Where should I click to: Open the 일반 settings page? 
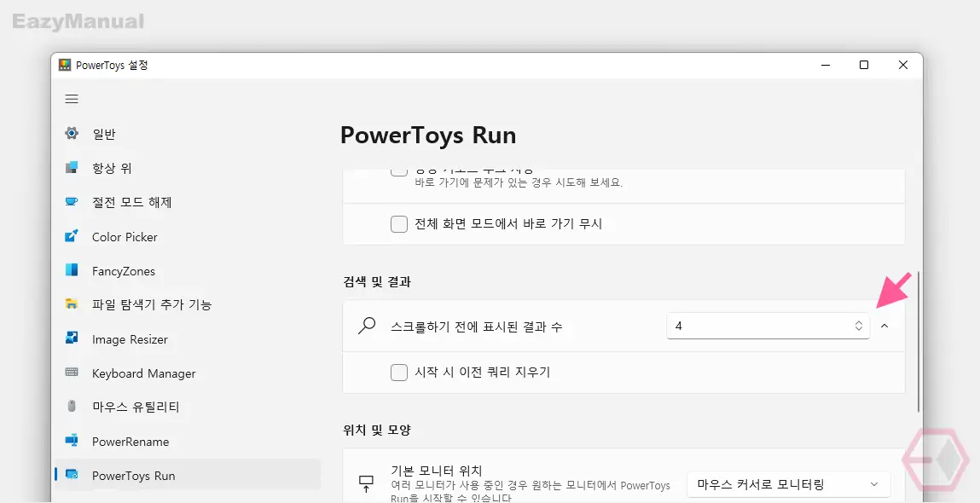click(188, 134)
